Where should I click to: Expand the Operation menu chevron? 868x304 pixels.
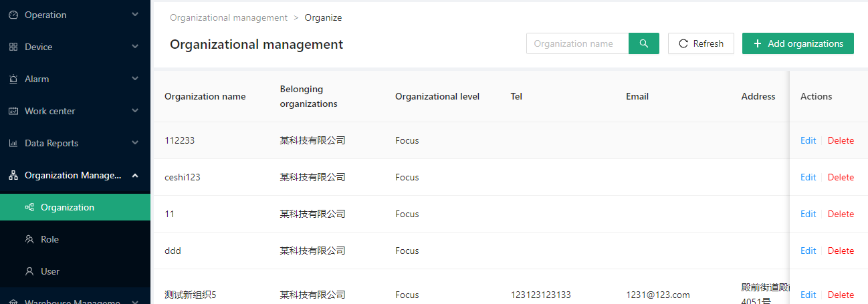(135, 15)
